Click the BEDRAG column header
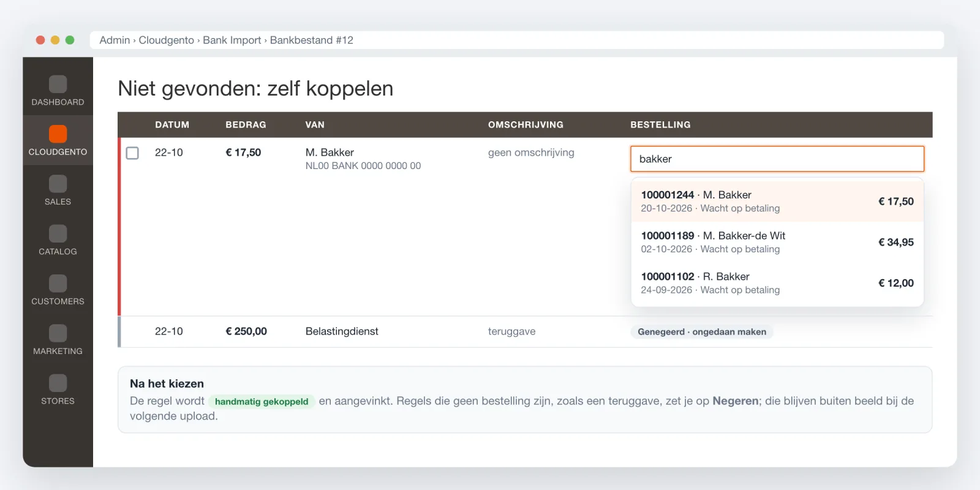This screenshot has width=980, height=490. [246, 124]
